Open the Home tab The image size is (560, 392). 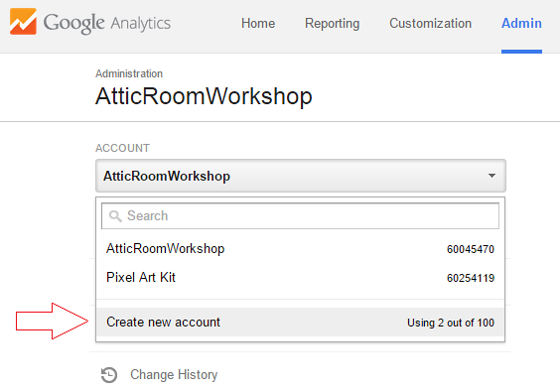pyautogui.click(x=258, y=23)
